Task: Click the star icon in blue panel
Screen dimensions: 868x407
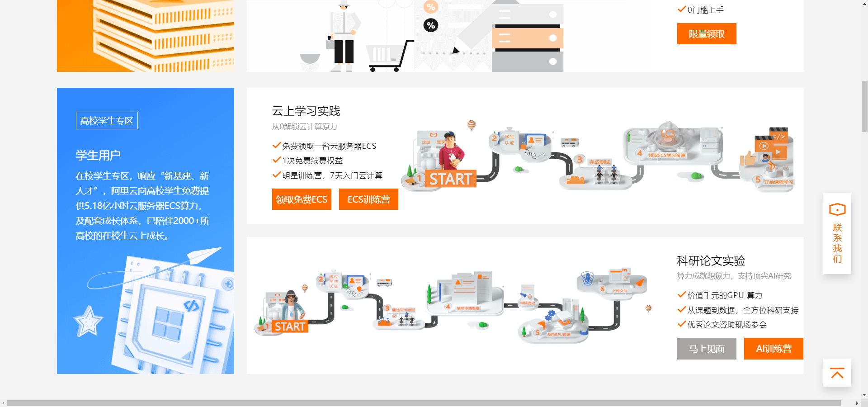Action: tap(88, 322)
